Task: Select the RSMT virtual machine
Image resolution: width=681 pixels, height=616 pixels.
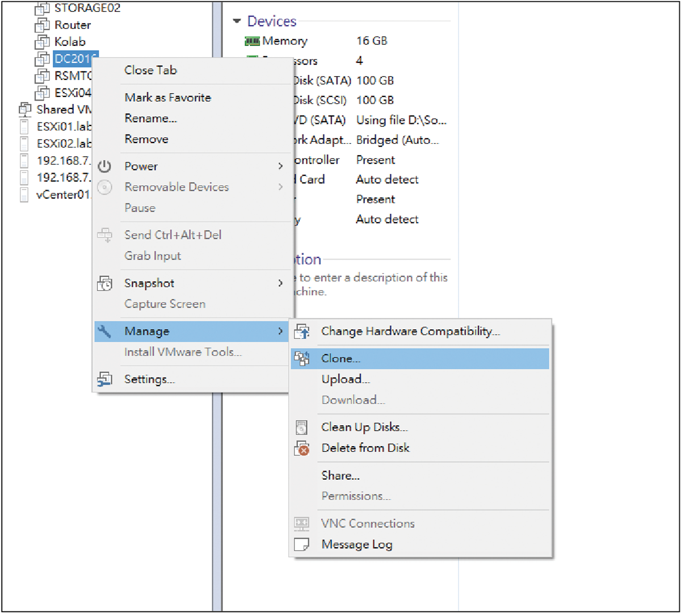Action: pos(73,76)
